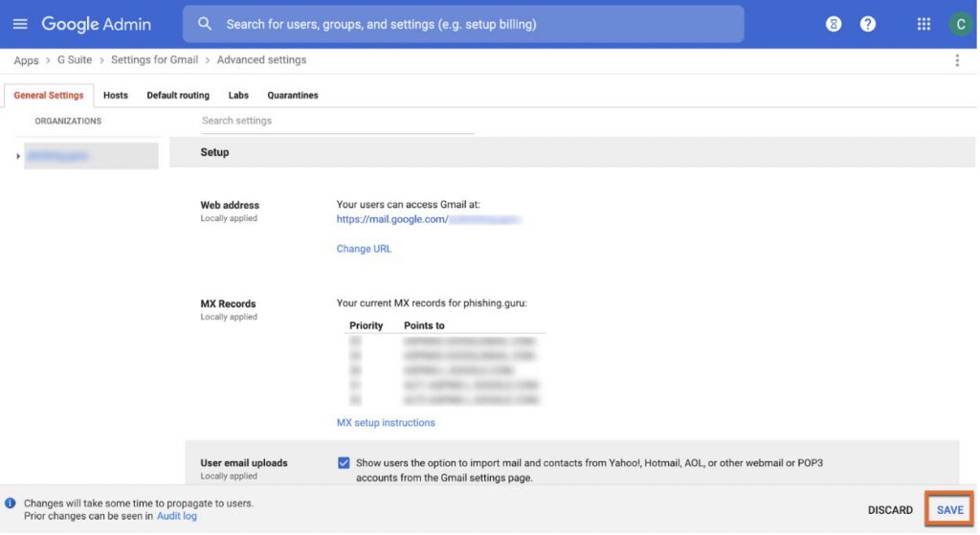Click the DISCARD button
Image resolution: width=980 pixels, height=535 pixels.
click(x=890, y=510)
